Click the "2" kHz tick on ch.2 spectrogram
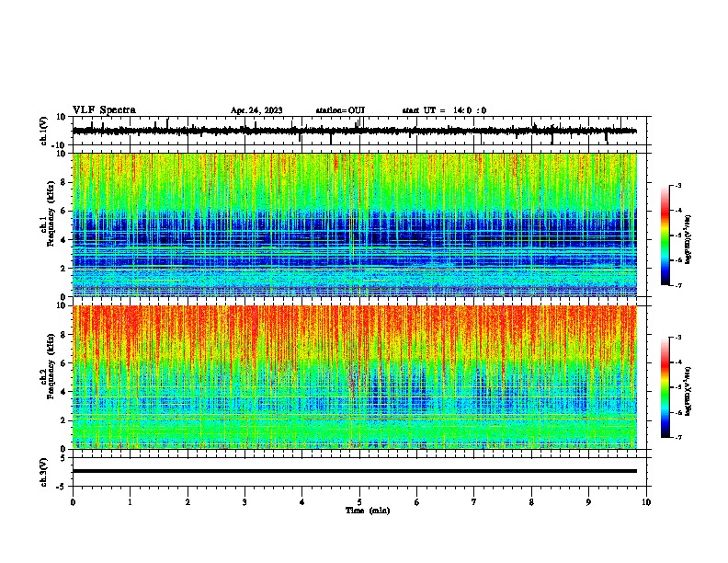This screenshot has width=728, height=563. 64,420
